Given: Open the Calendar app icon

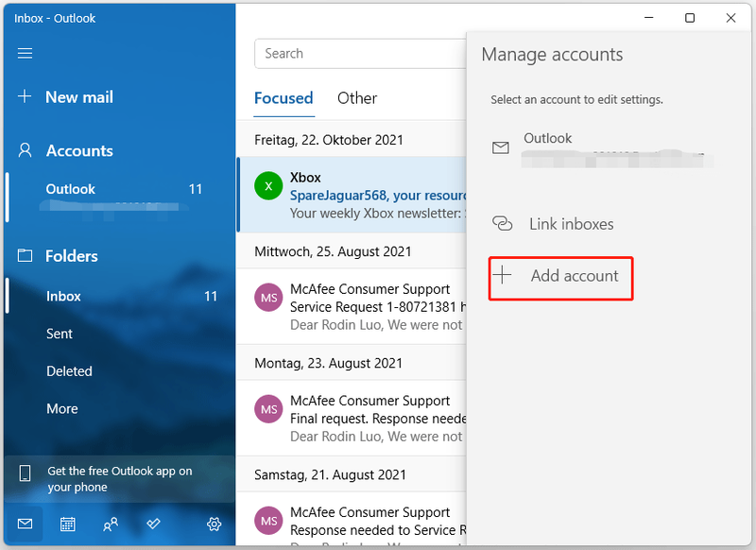Looking at the screenshot, I should point(67,524).
